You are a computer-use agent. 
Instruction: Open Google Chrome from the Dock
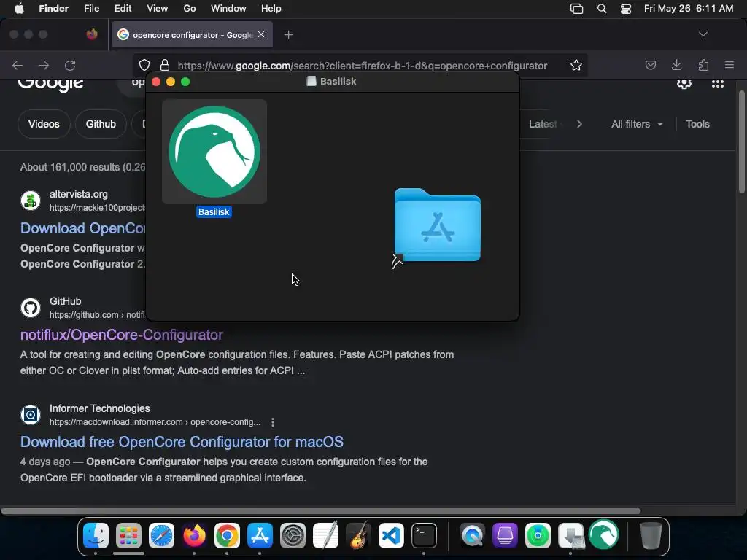point(227,536)
